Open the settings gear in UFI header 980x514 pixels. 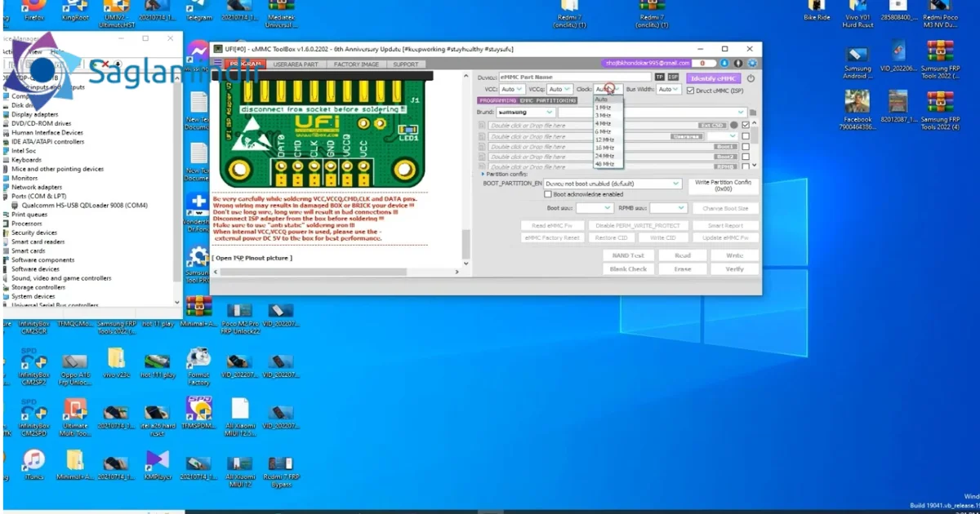753,63
